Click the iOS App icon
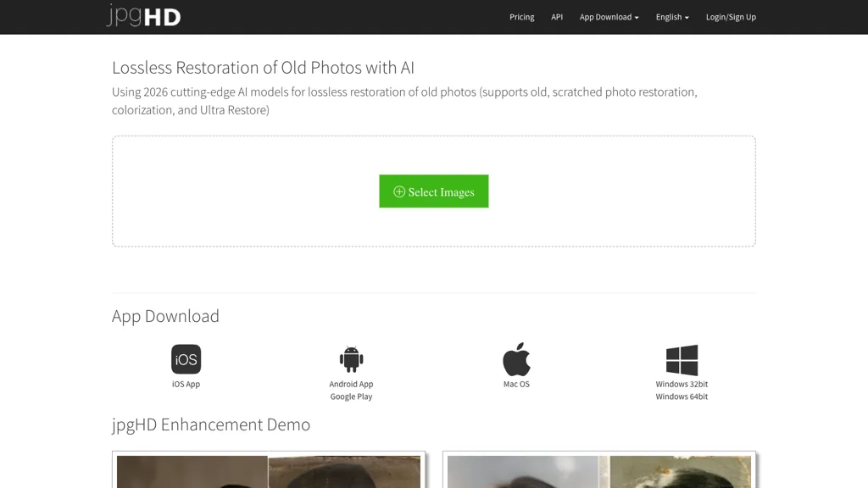The width and height of the screenshot is (868, 488). click(186, 360)
